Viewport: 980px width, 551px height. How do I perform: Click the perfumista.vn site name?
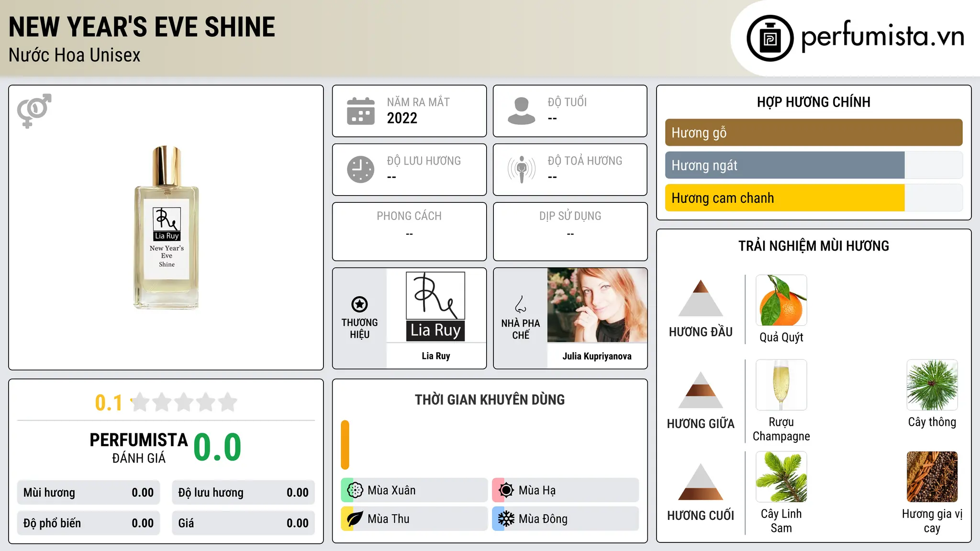pyautogui.click(x=883, y=36)
